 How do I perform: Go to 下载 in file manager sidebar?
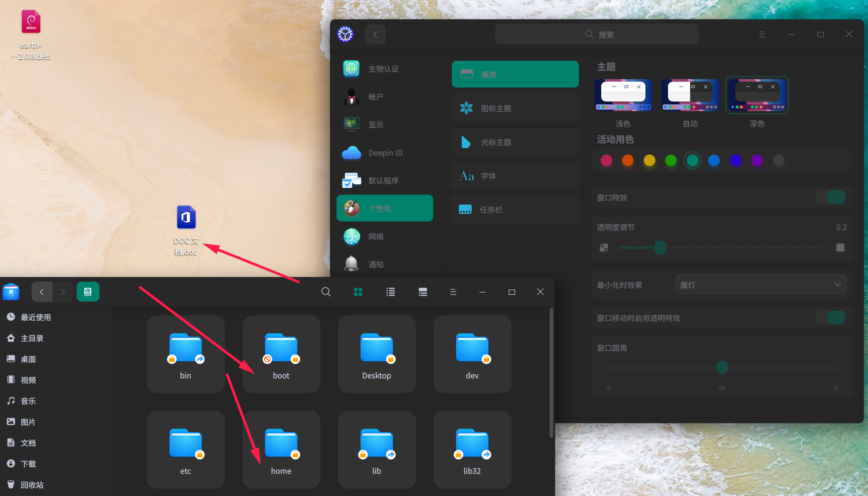point(28,464)
